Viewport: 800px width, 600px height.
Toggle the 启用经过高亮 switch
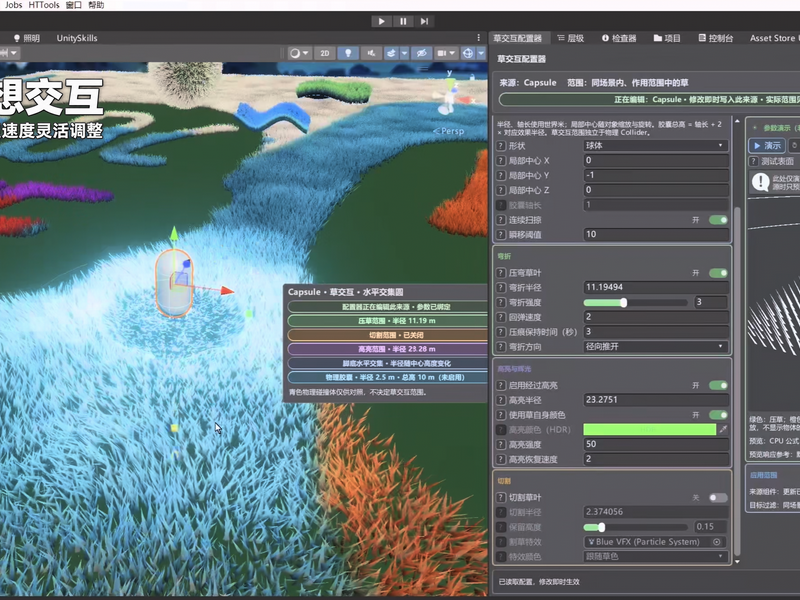pos(718,385)
